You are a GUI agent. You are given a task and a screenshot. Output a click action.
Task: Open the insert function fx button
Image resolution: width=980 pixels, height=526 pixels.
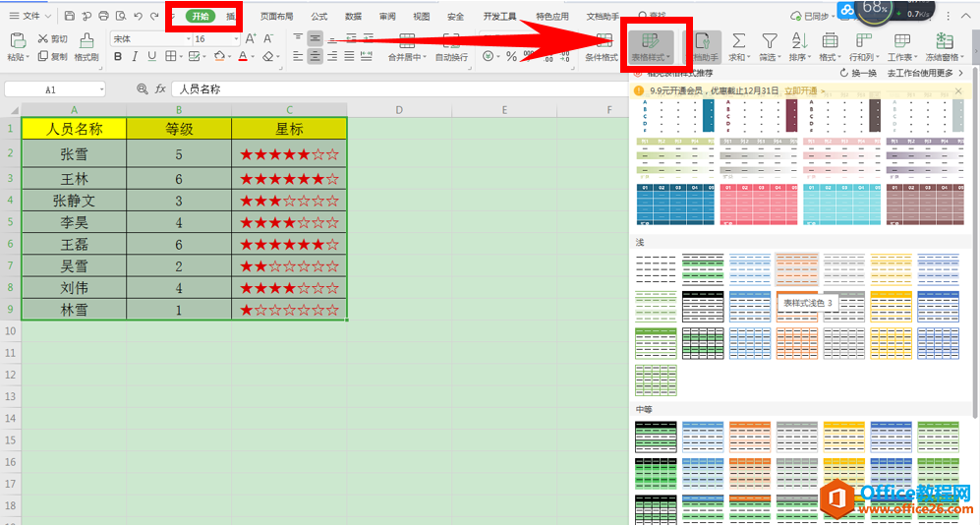point(160,89)
